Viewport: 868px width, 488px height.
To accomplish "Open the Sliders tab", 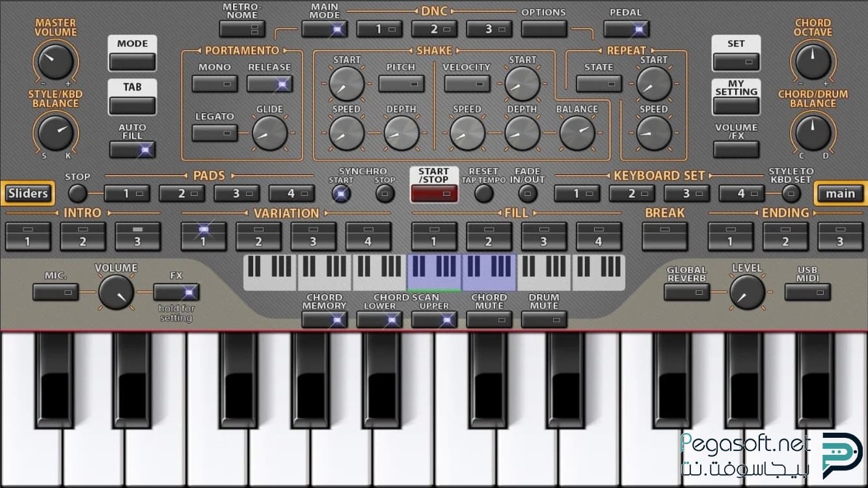I will [28, 193].
